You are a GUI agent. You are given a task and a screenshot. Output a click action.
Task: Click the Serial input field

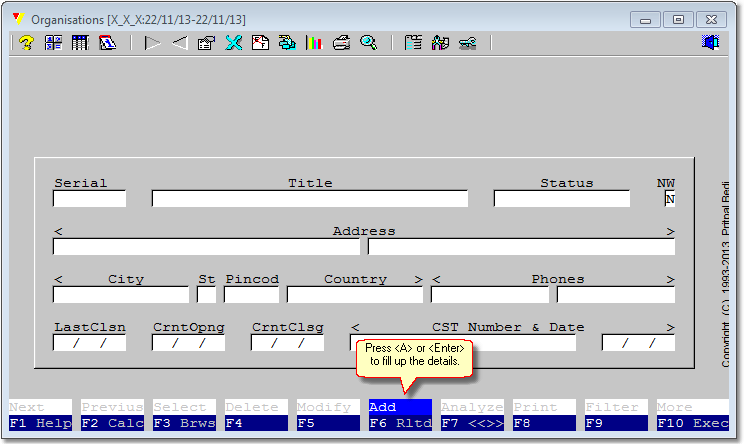(x=89, y=198)
